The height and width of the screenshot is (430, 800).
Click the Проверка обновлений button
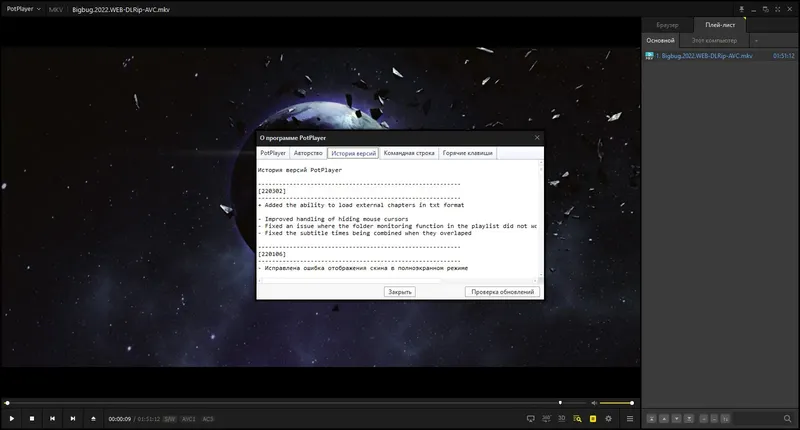(503, 292)
